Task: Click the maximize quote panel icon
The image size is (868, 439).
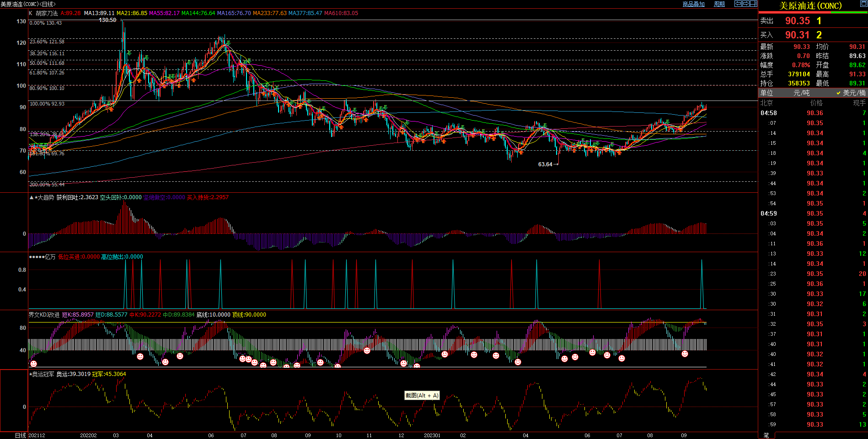Action: tap(863, 4)
